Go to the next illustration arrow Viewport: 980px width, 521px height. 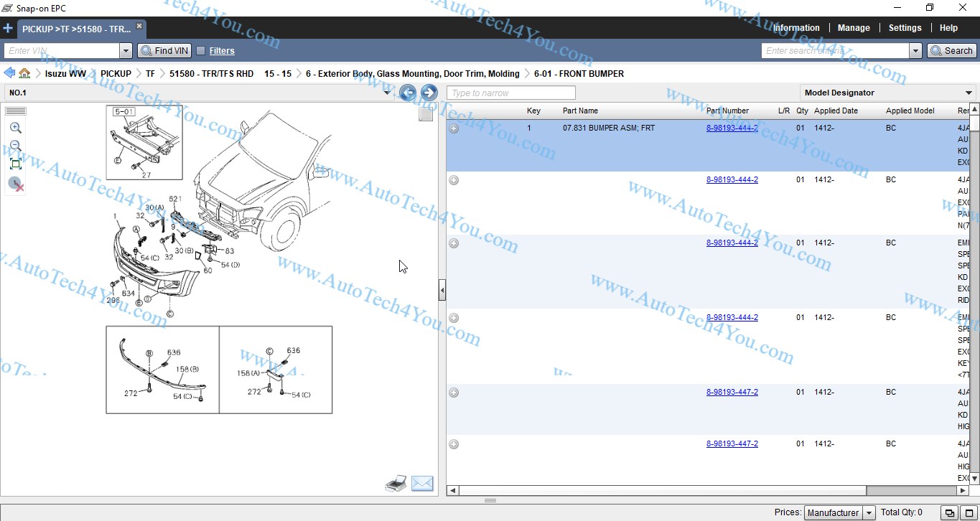click(x=429, y=93)
